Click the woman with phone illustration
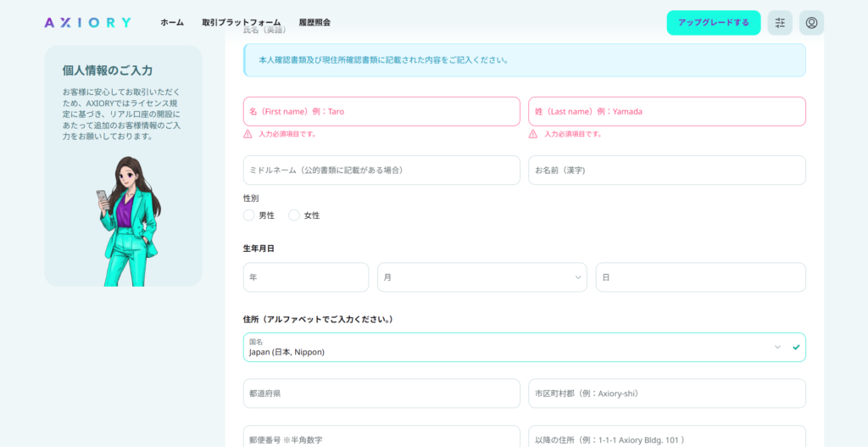Image resolution: width=868 pixels, height=447 pixels. pos(127,221)
